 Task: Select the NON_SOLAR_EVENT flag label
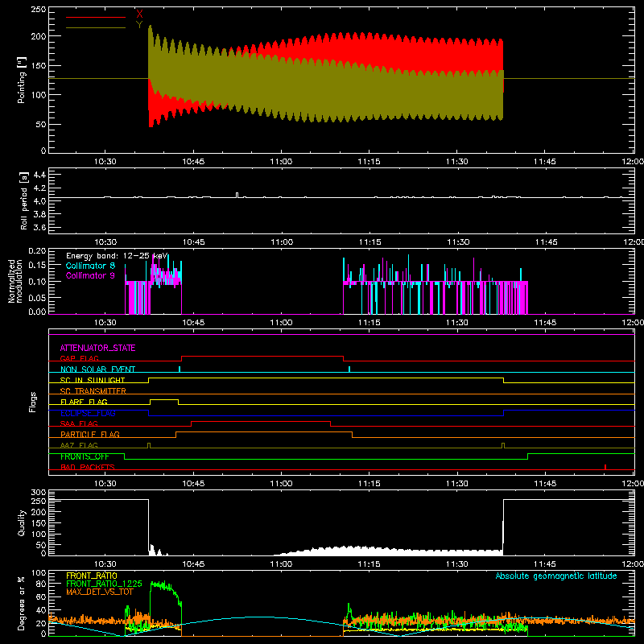point(97,369)
